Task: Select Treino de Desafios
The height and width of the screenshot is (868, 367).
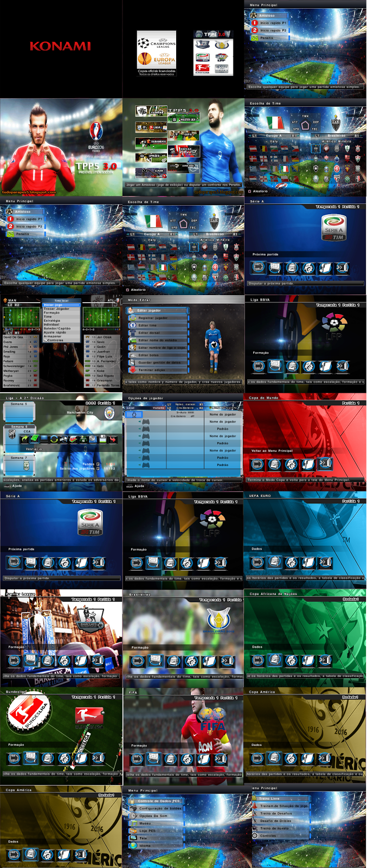Action: tap(281, 813)
